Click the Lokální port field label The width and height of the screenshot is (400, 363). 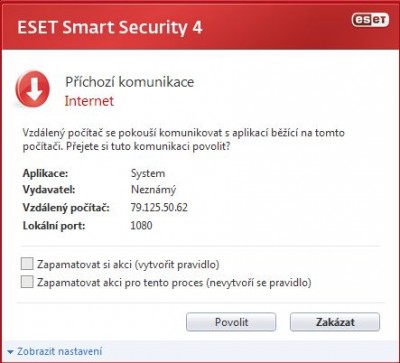coord(54,226)
